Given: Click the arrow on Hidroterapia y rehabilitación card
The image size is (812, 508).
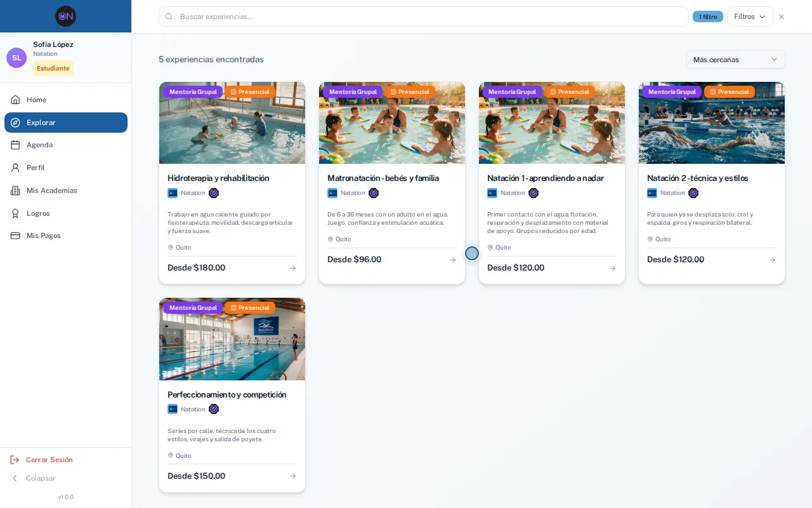Looking at the screenshot, I should pos(292,268).
